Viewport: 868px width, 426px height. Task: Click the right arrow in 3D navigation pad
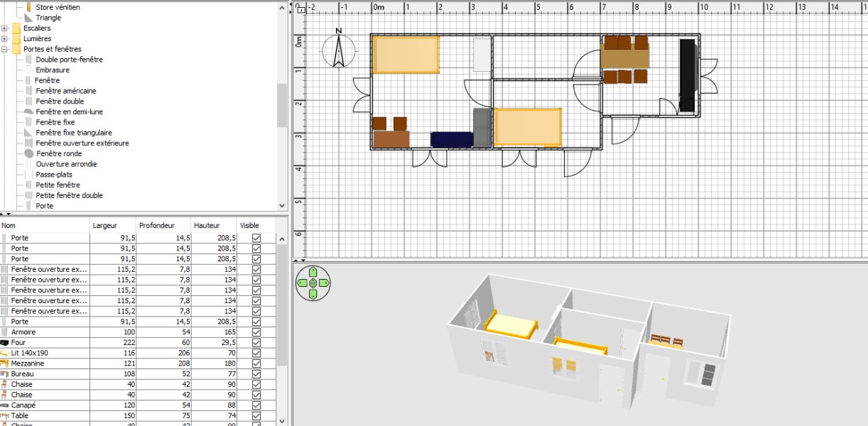(x=323, y=283)
